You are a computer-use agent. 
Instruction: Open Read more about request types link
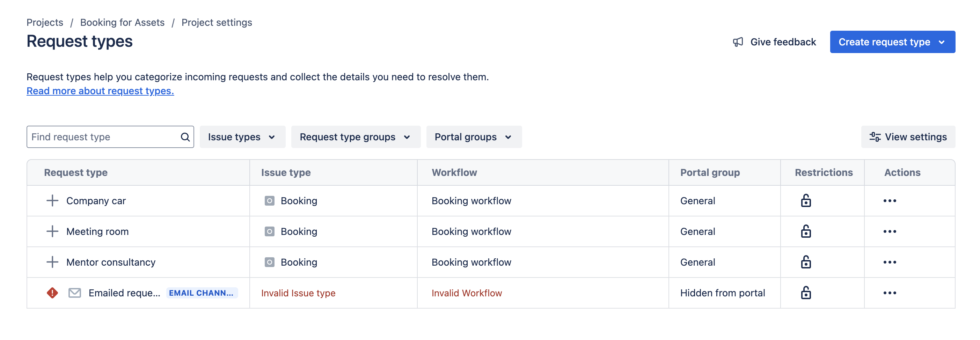point(100,91)
